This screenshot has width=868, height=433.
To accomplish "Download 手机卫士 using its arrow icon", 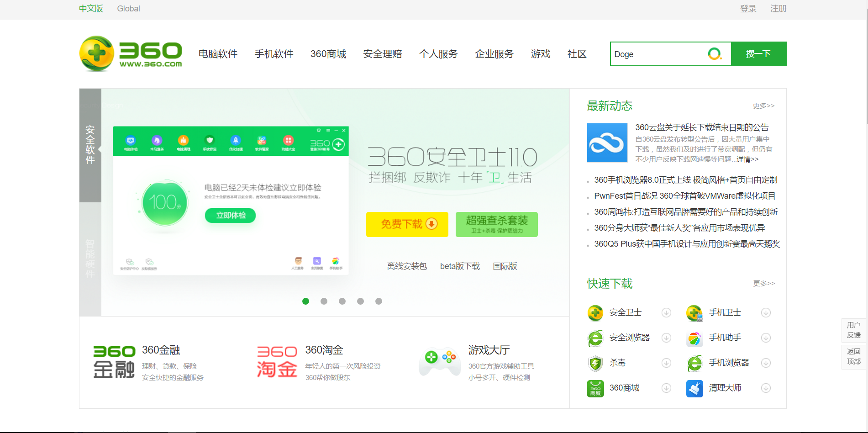I will [x=766, y=313].
